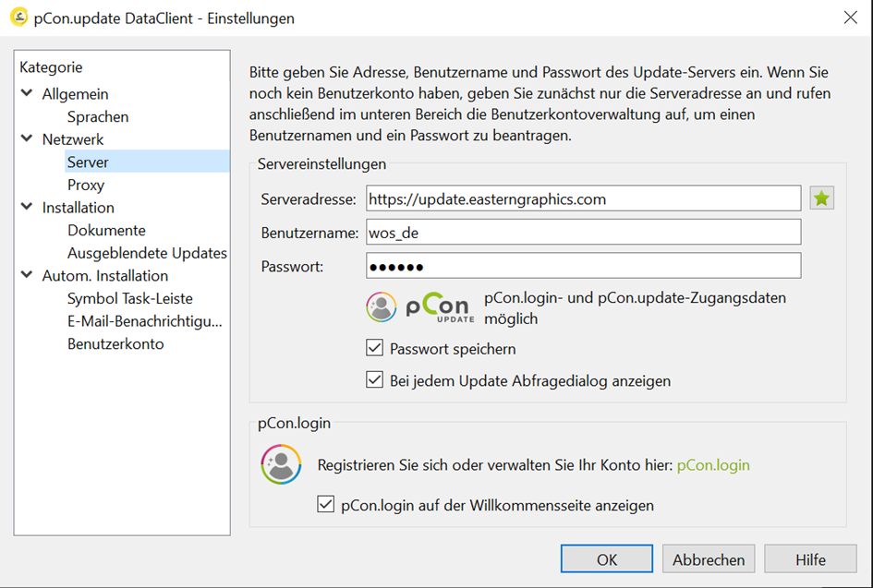Open the green pCon.login link

point(713,465)
